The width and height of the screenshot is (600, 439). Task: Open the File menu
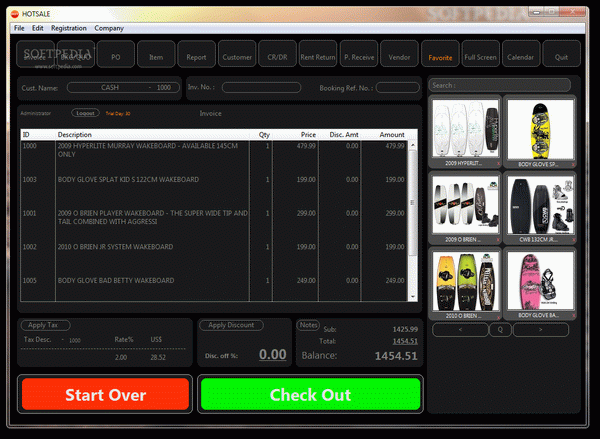19,28
